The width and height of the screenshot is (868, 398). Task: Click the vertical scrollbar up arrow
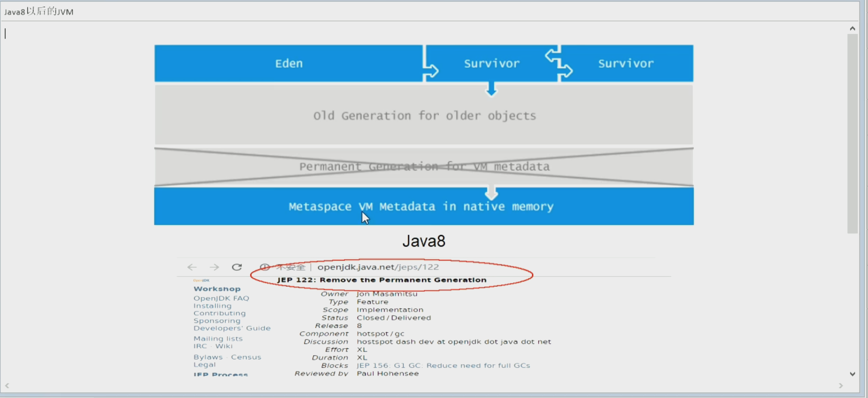(x=852, y=29)
